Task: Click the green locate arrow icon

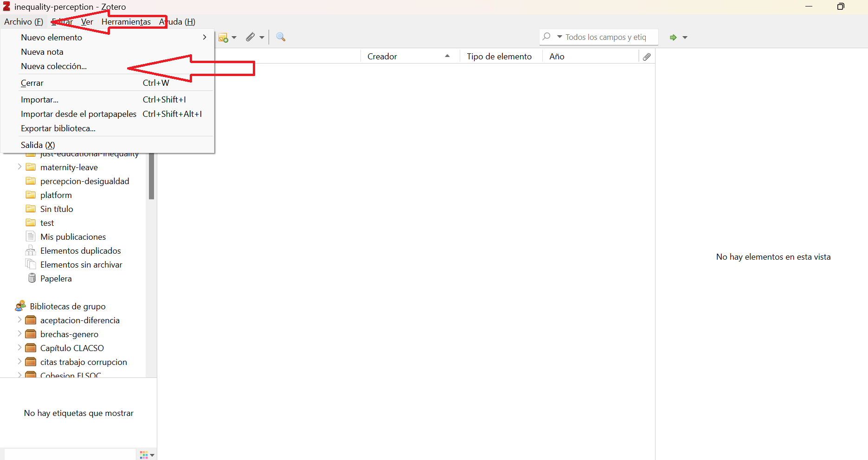Action: coord(673,38)
